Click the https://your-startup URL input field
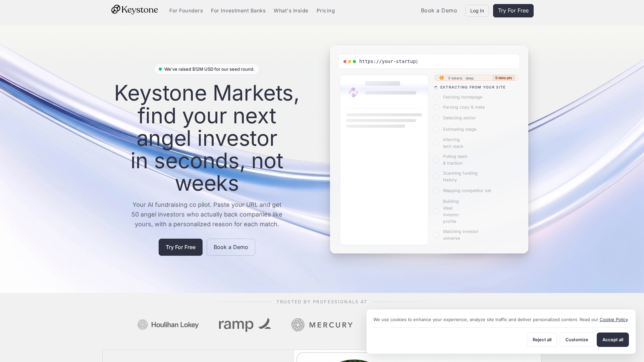Screen dimensions: 644x362 [429, 61]
